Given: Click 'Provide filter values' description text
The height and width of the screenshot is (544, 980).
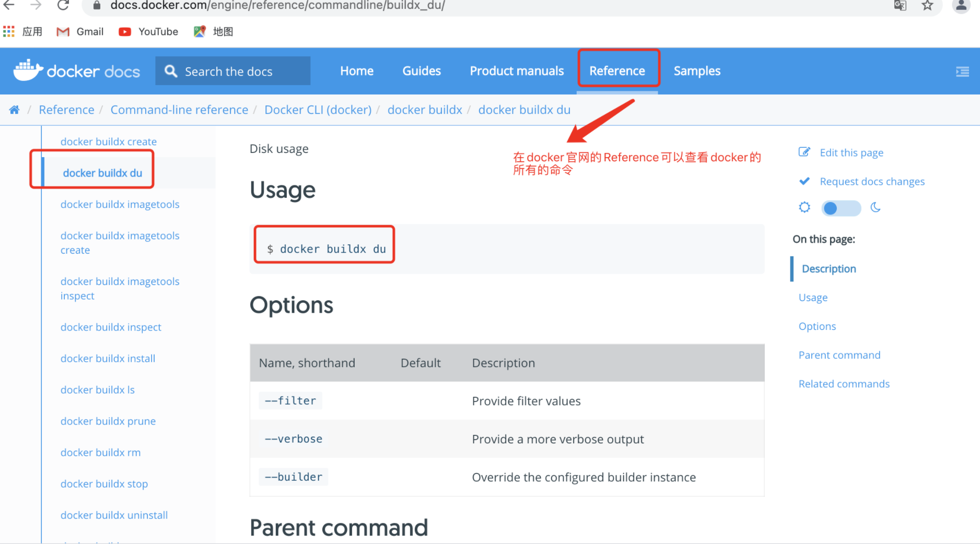Looking at the screenshot, I should (526, 401).
